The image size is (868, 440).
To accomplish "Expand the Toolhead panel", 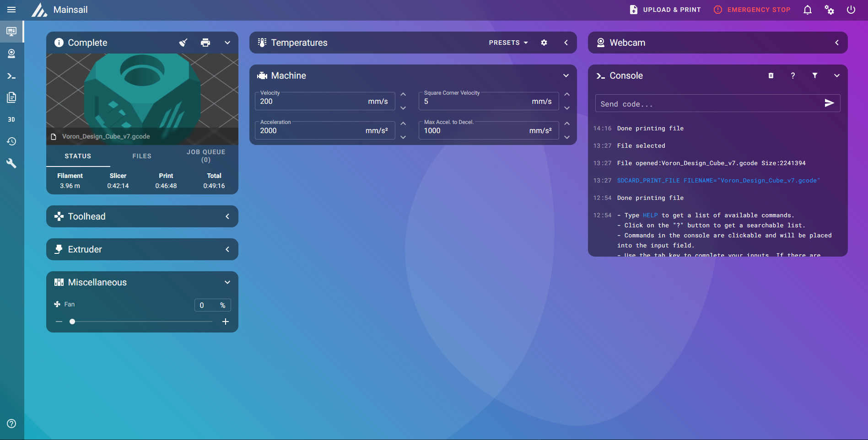I will (x=227, y=216).
